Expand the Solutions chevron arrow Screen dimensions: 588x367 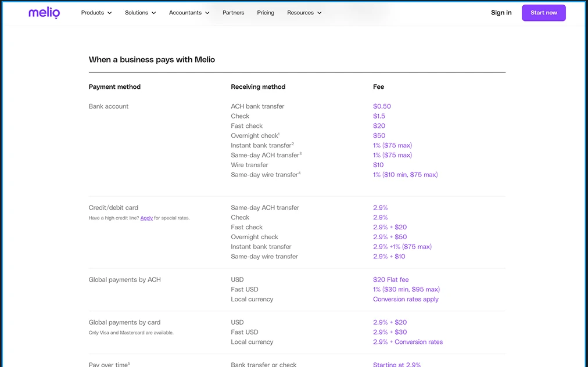(x=154, y=13)
